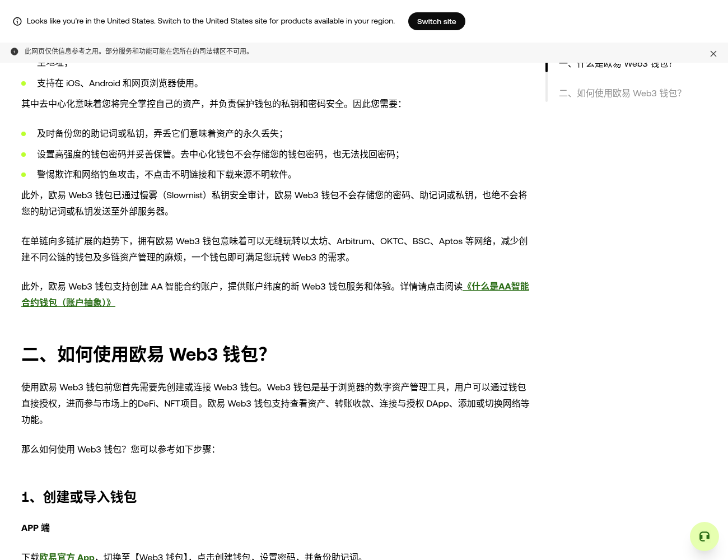Click subheading 1、创建或导入钱包
The height and width of the screenshot is (560, 728).
tap(79, 497)
